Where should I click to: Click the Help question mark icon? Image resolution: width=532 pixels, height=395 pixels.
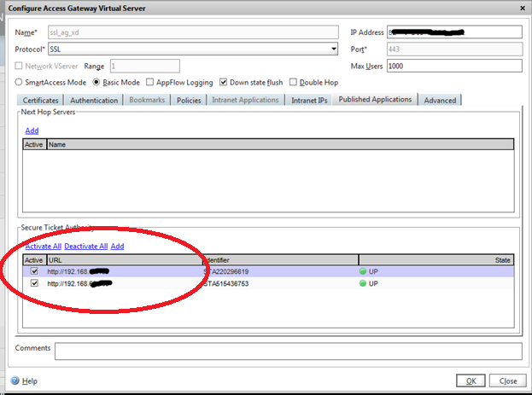point(15,380)
